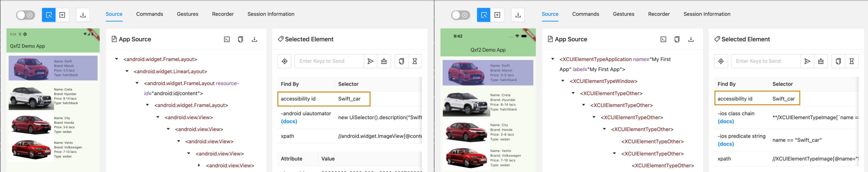Open docs link for ios predicate string

(726, 144)
